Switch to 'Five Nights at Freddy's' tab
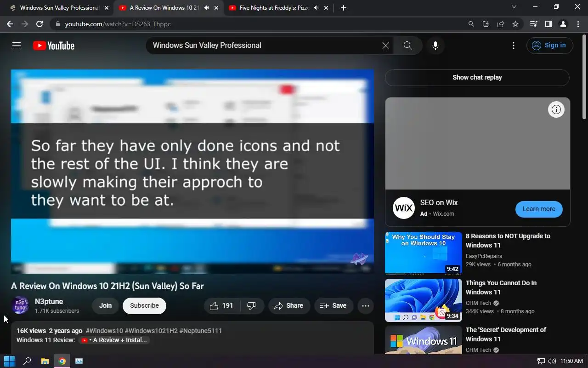This screenshot has width=588, height=368. click(274, 8)
